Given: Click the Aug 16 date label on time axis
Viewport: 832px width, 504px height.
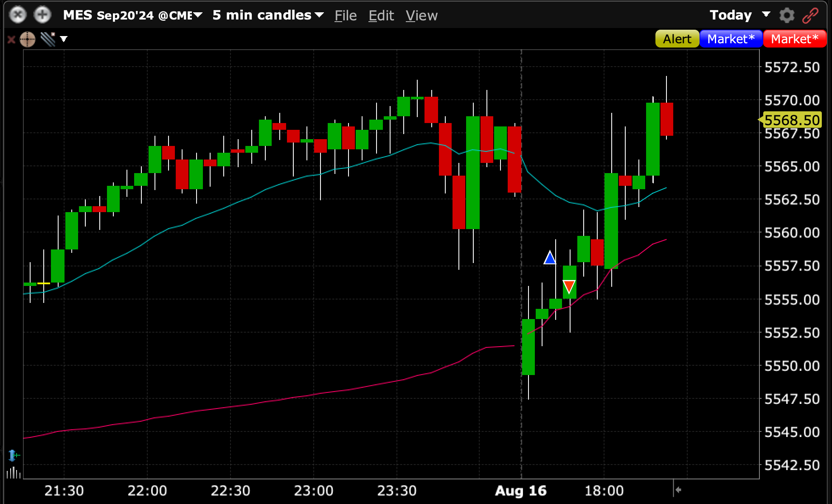Looking at the screenshot, I should [521, 491].
